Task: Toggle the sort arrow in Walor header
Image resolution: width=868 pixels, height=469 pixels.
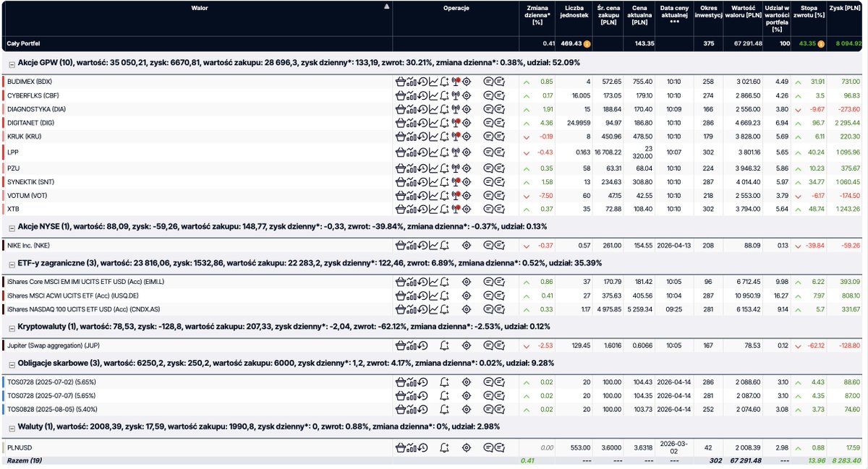Action: [386, 7]
